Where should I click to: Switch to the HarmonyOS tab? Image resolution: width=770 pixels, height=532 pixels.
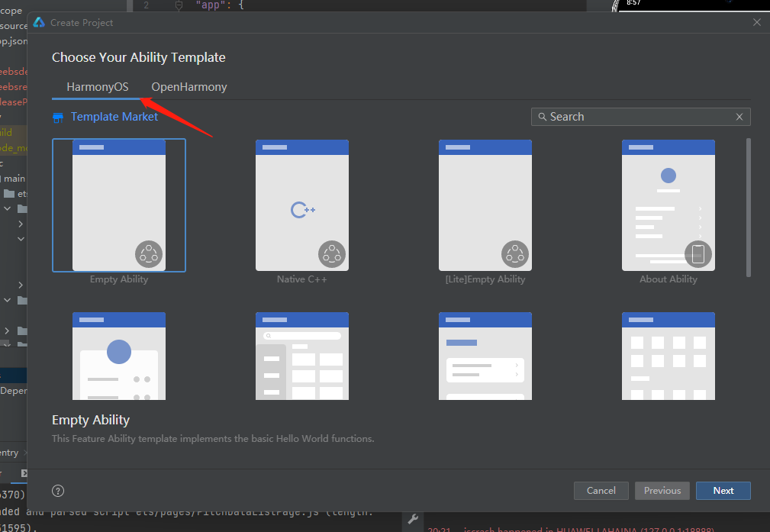point(97,87)
